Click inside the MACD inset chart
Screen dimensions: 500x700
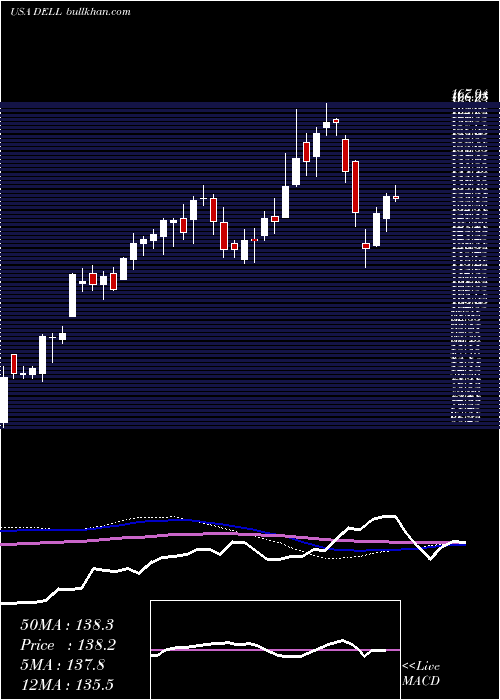point(275,650)
